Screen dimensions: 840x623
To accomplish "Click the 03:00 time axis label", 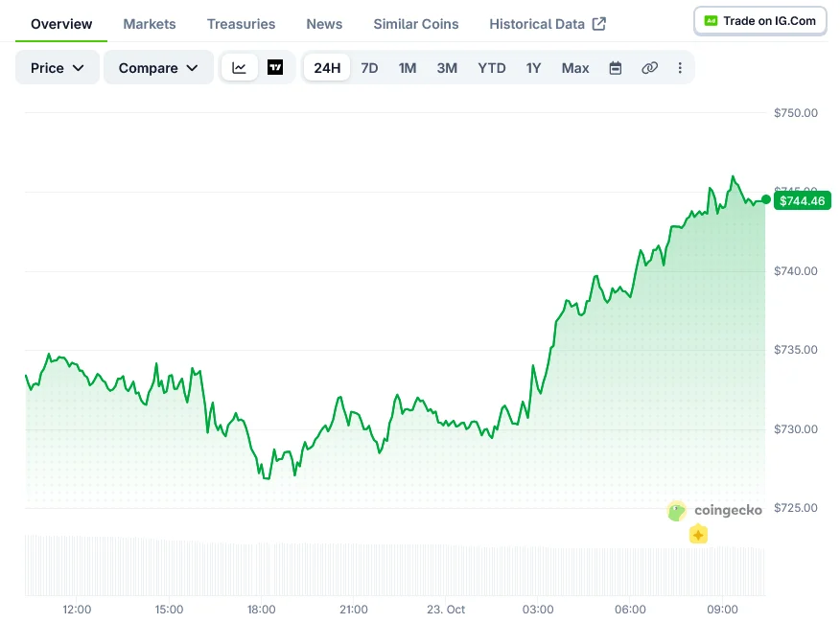I will pyautogui.click(x=538, y=609).
